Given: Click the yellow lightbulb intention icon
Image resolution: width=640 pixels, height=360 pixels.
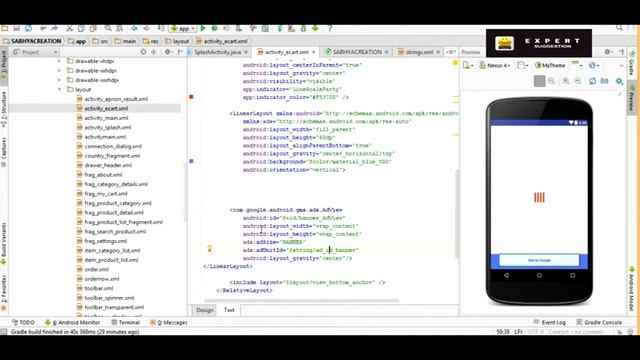Looking at the screenshot, I should [x=209, y=248].
